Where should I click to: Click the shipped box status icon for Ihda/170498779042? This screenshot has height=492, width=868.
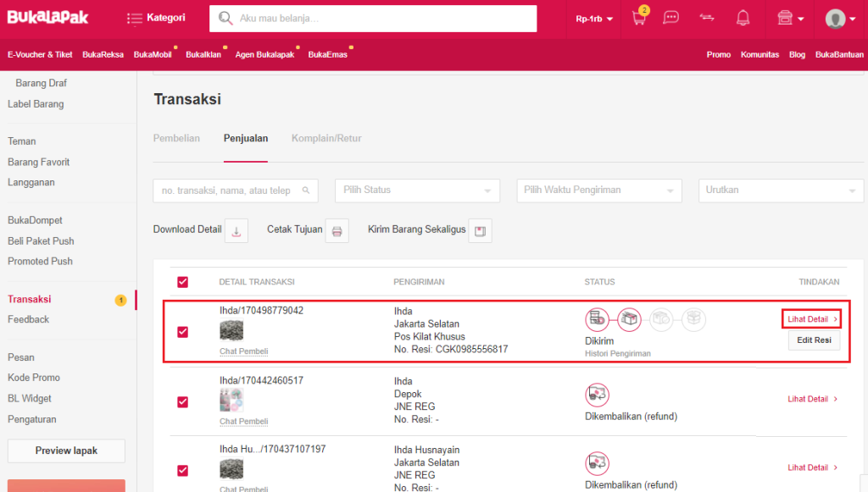click(x=629, y=319)
